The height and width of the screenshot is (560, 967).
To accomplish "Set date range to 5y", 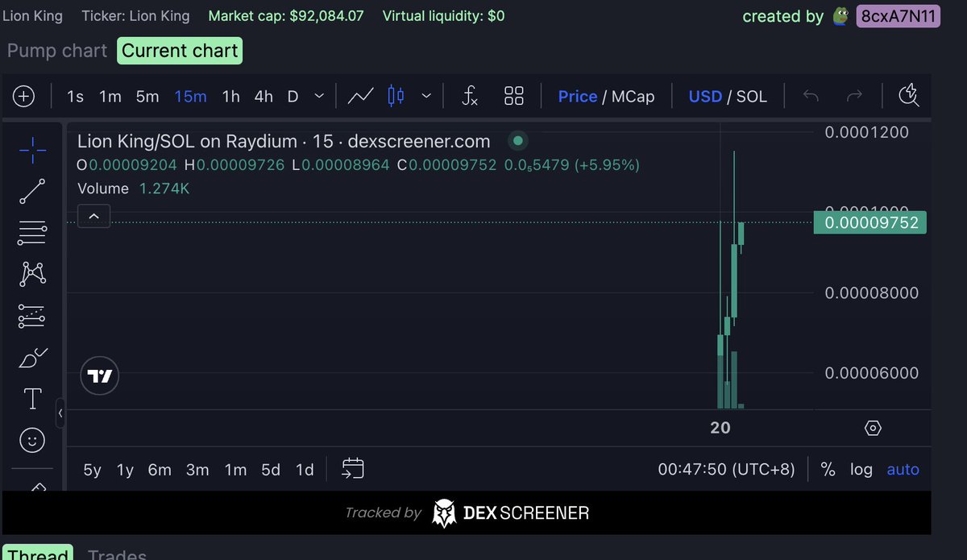I will tap(93, 470).
